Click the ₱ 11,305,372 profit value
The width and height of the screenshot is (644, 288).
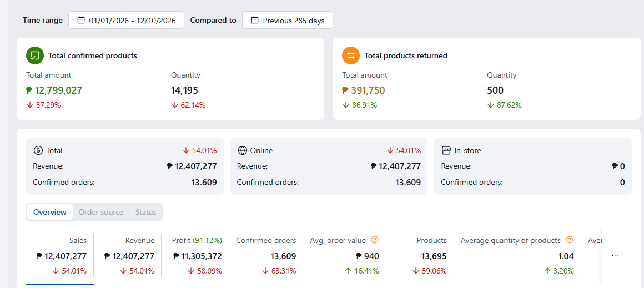[x=197, y=256]
